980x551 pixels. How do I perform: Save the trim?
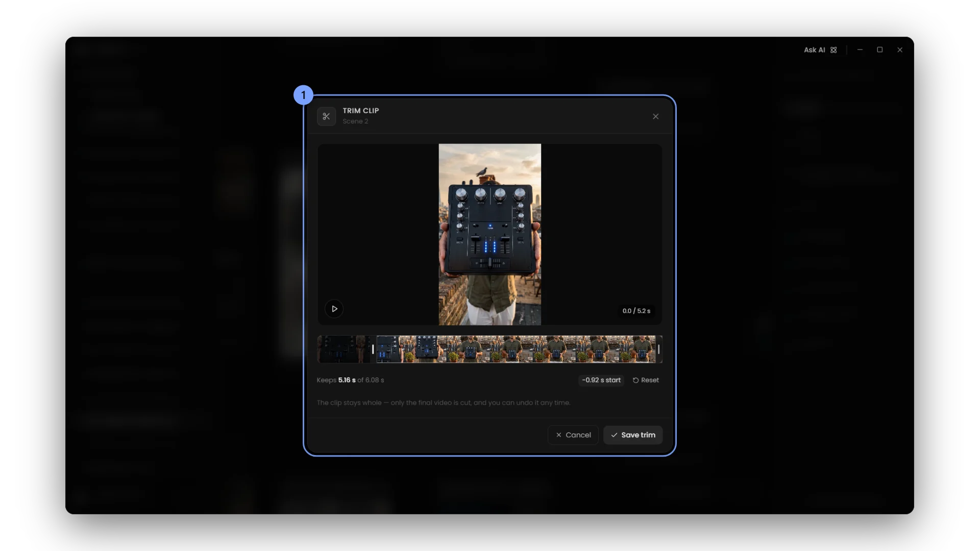[633, 435]
